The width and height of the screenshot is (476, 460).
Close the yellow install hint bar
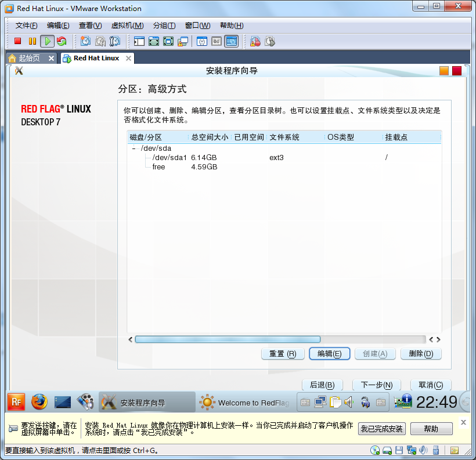[x=463, y=422]
